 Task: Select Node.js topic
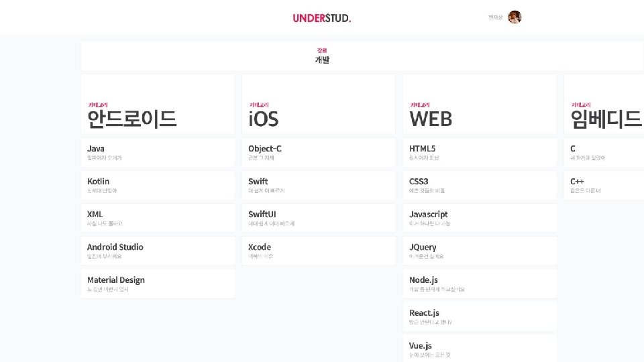coord(480,284)
